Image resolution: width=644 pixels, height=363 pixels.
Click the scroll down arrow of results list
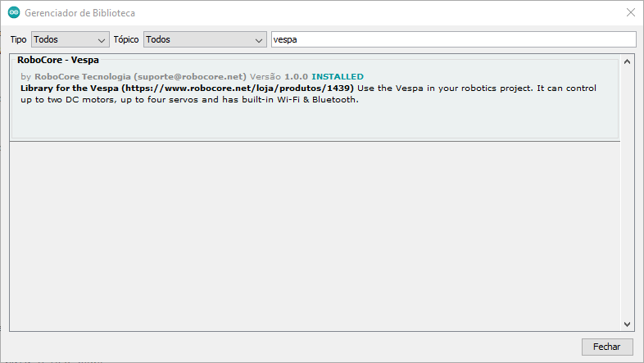point(627,324)
